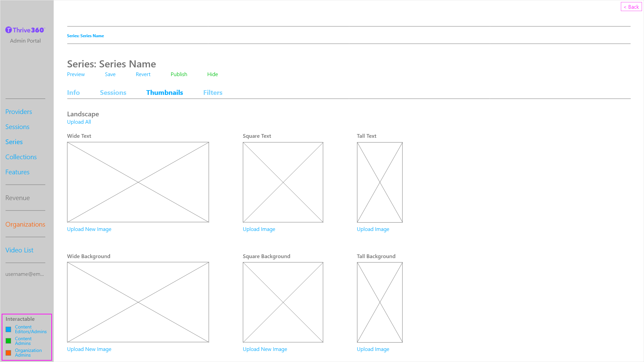Open Organizations in the sidebar
This screenshot has height=362, width=644.
25,224
